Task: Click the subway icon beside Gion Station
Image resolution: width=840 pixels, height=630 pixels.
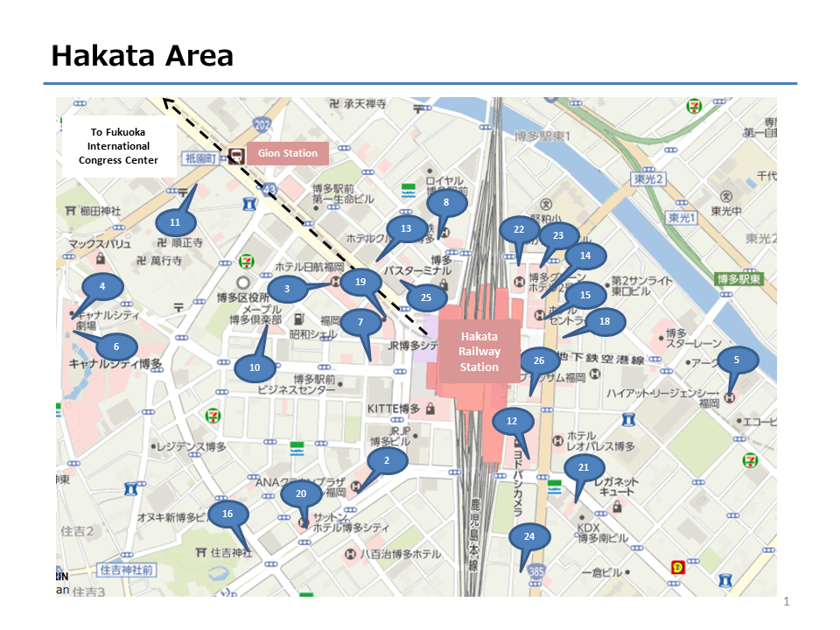Action: pos(235,156)
